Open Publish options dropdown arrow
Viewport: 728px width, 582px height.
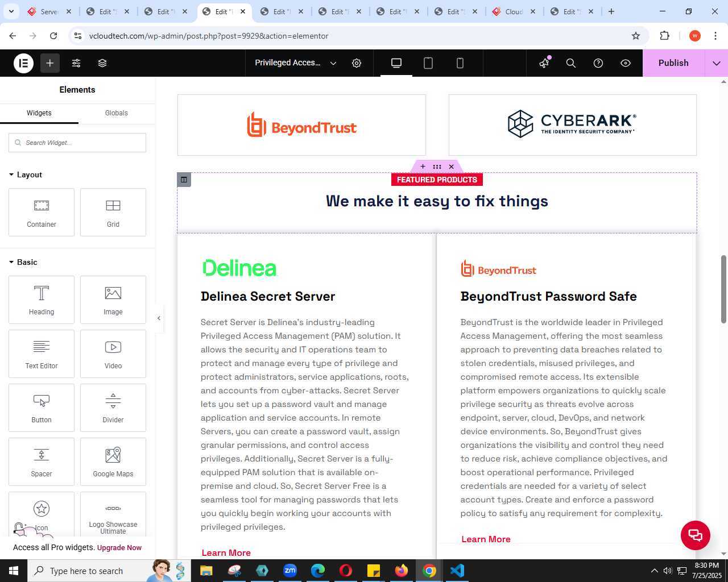717,63
